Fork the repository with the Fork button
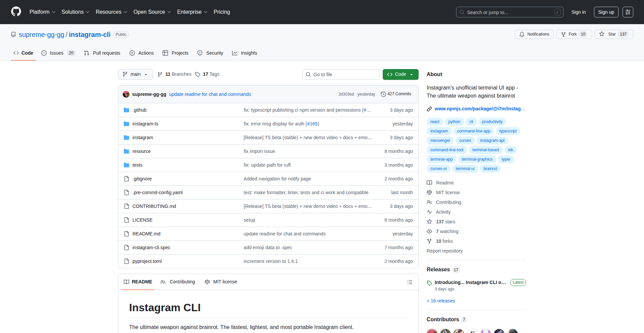Screen dimensions: 644x333 tap(574, 34)
